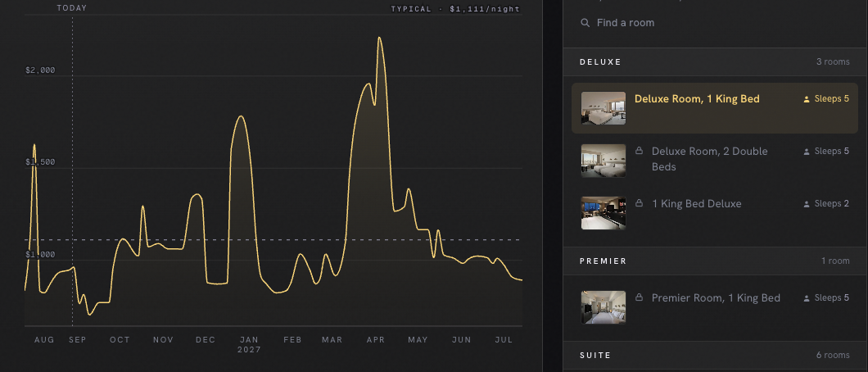Click the $1,000 price axis label
This screenshot has height=372, width=868.
(40, 255)
